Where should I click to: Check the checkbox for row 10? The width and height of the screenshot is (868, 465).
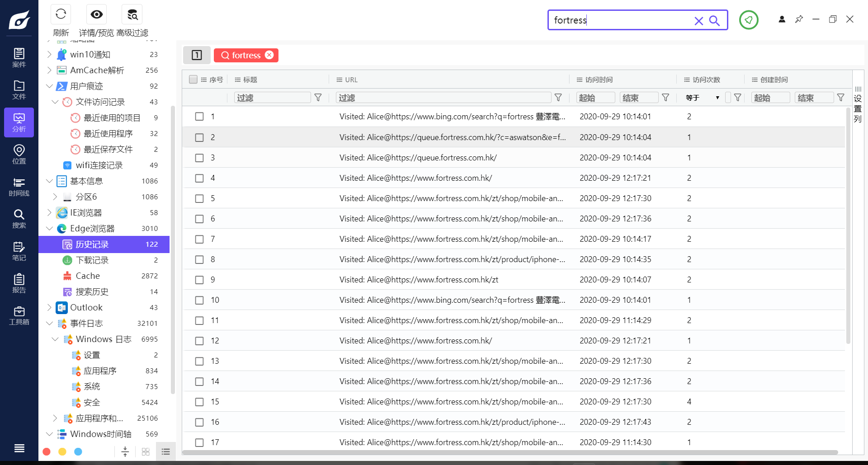click(x=199, y=300)
